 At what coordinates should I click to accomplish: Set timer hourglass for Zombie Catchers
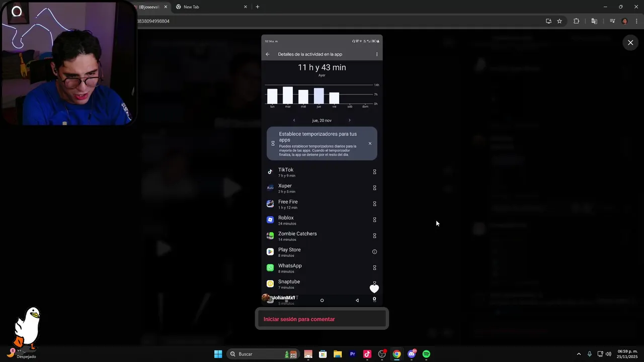point(374,236)
